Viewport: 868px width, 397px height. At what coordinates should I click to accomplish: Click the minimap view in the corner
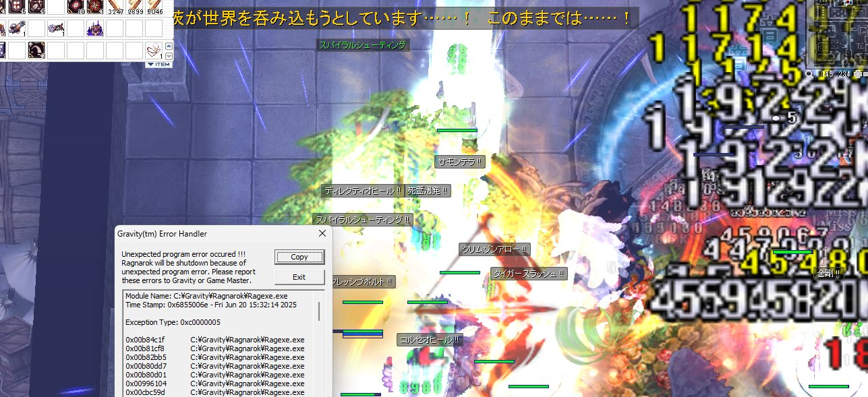836,34
